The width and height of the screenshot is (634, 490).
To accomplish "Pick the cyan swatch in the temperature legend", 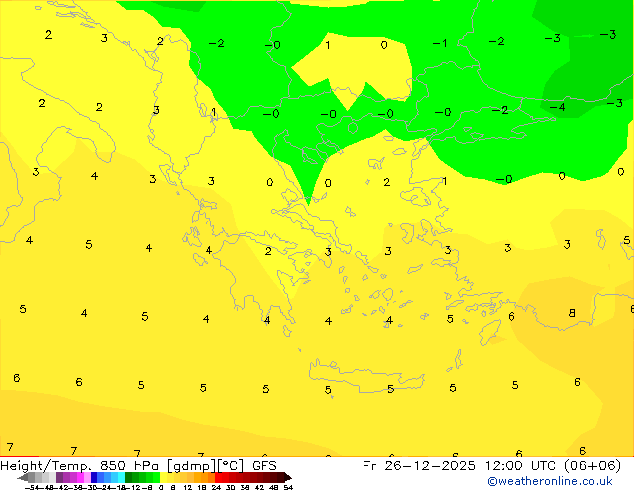I will click(121, 477).
